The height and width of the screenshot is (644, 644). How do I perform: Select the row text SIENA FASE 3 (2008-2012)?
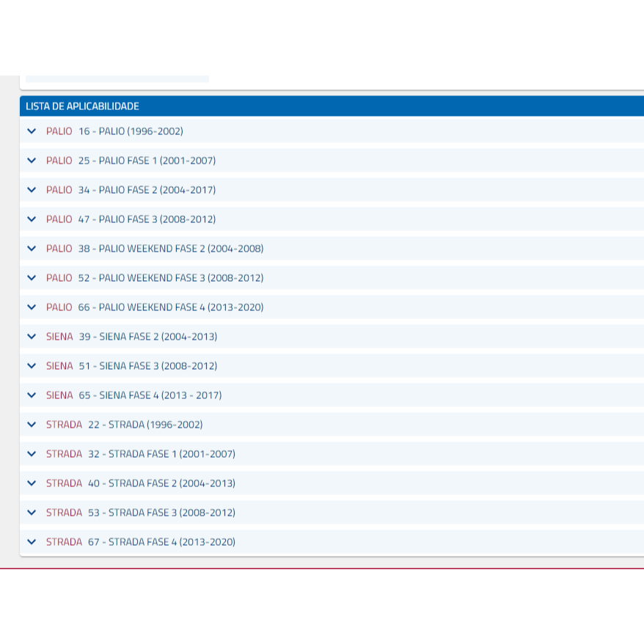click(x=158, y=366)
